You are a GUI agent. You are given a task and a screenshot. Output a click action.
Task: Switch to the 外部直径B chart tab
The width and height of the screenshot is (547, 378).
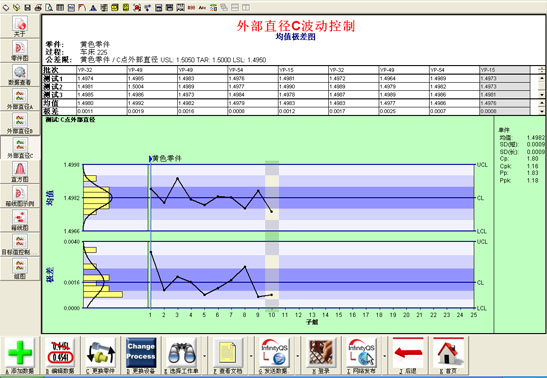(20, 123)
